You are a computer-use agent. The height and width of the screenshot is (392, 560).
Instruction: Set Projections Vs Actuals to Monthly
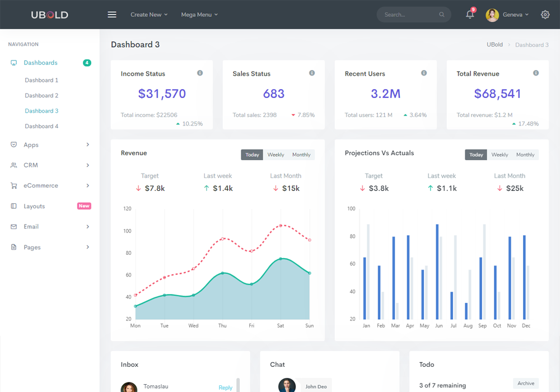tap(525, 155)
